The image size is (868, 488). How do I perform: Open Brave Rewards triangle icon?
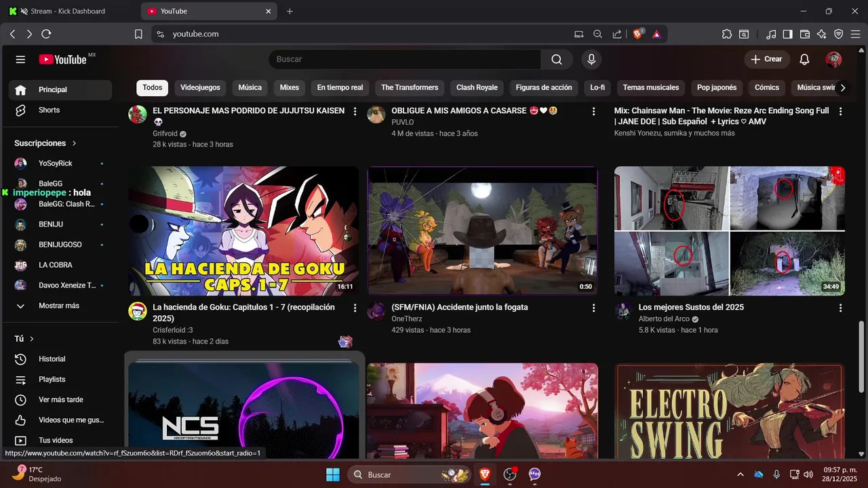(656, 34)
